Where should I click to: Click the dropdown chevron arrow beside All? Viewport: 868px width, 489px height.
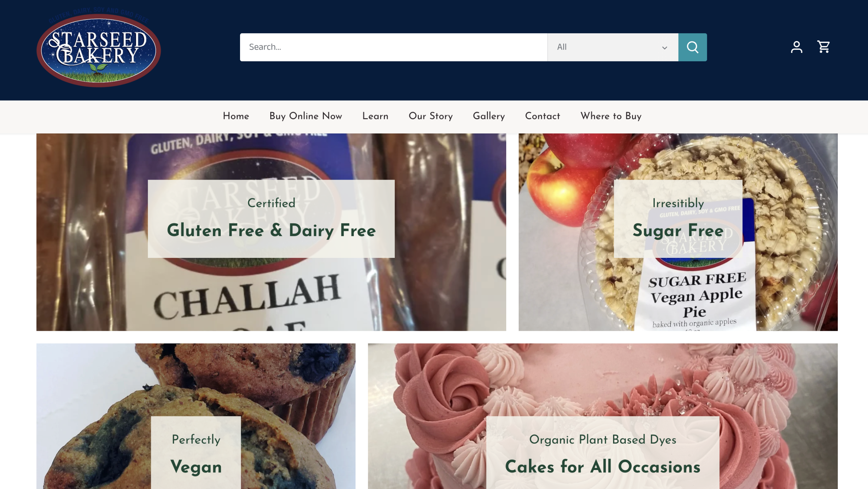coord(665,48)
